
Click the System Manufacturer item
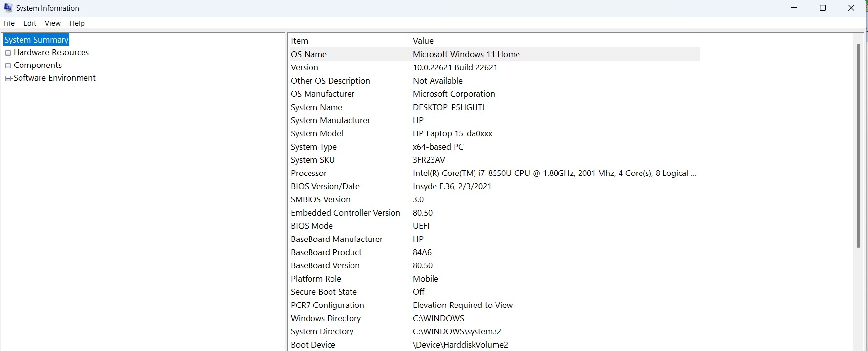[331, 120]
